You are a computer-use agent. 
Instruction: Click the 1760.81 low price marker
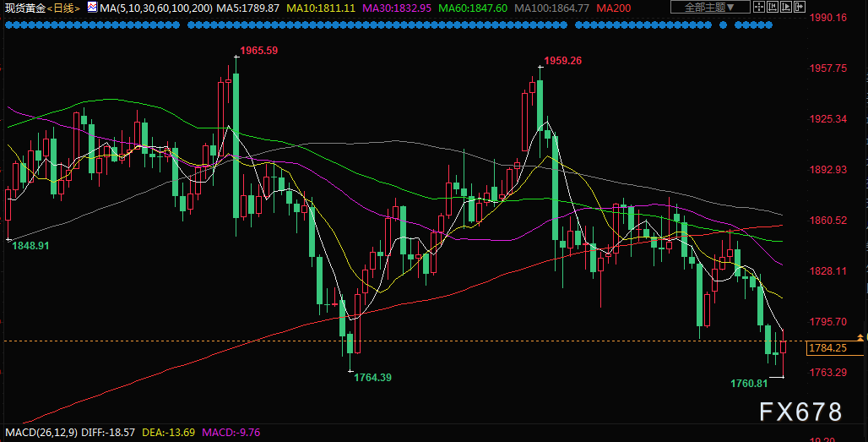[749, 383]
